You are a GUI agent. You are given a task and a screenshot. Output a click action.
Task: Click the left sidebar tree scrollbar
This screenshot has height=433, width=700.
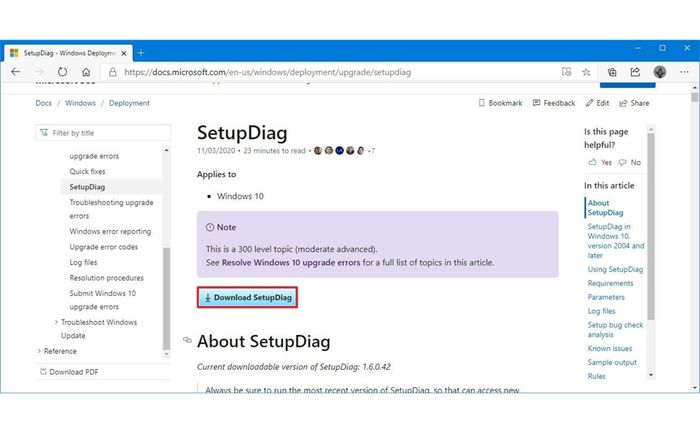coord(167,298)
